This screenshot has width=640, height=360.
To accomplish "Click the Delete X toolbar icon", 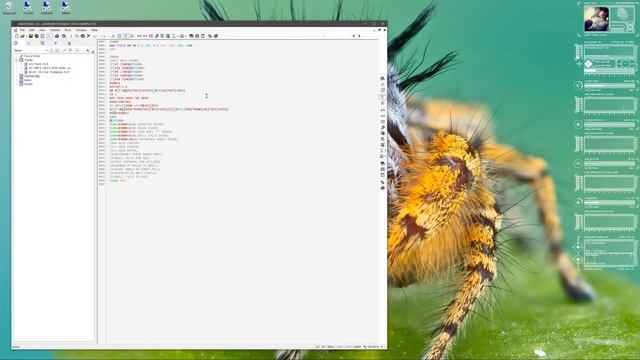I will tap(88, 36).
